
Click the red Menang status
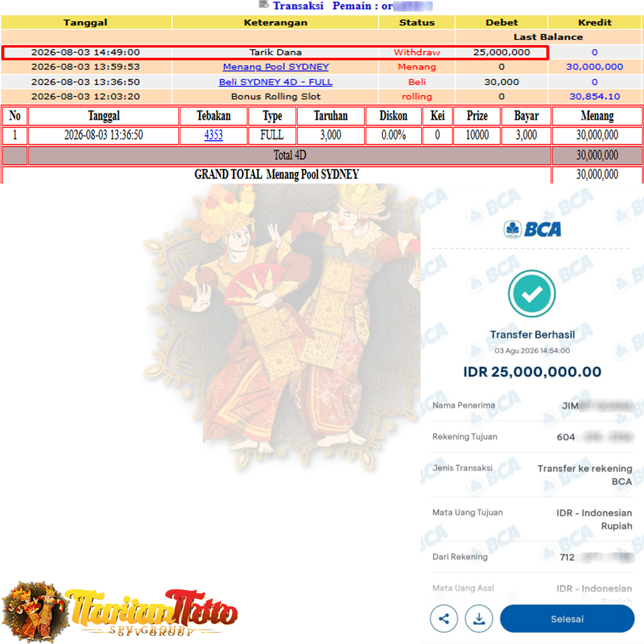point(417,66)
